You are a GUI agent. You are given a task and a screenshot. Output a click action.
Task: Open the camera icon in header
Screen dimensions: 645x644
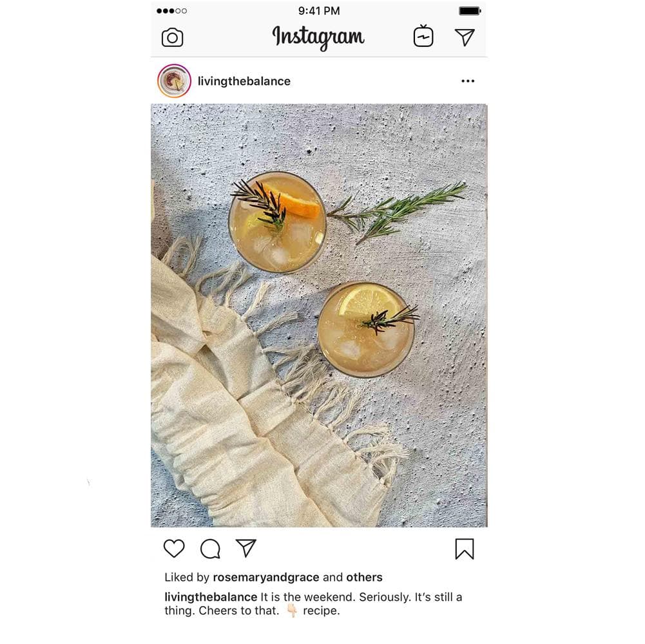click(x=172, y=37)
